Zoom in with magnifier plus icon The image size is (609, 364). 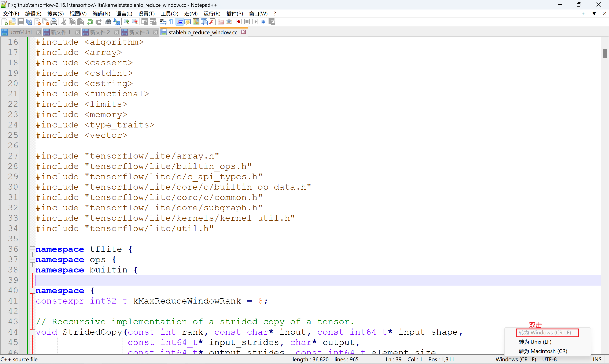tap(127, 22)
